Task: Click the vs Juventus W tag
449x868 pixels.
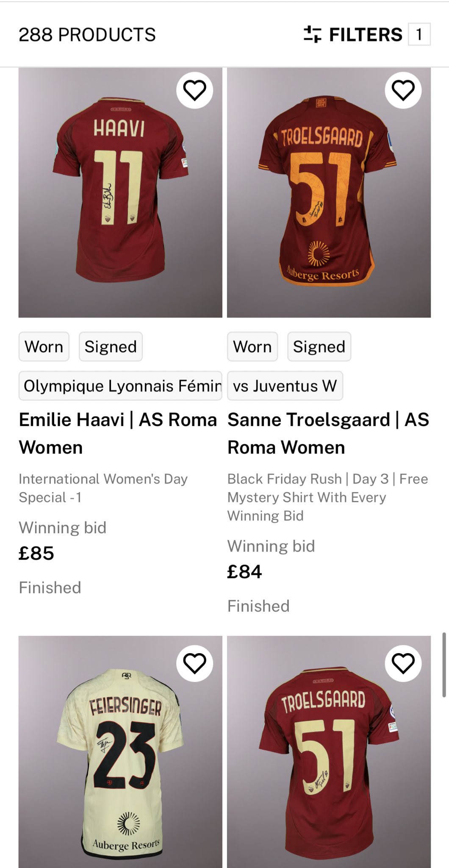Action: [x=285, y=386]
